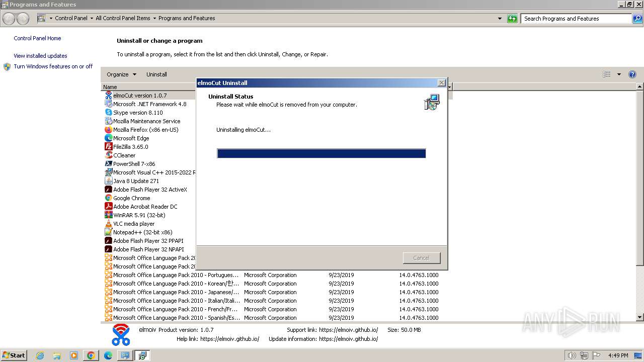This screenshot has width=644, height=362.
Task: Select the WinRAR 5.91 icon
Action: pyautogui.click(x=108, y=215)
